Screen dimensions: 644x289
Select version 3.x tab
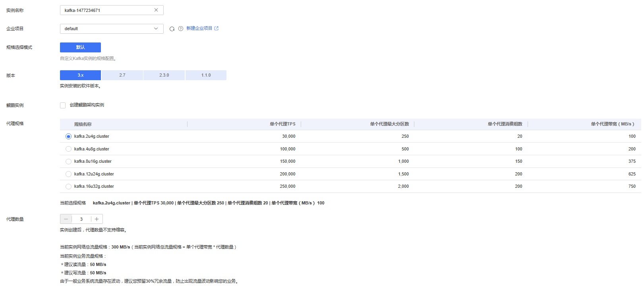click(x=80, y=75)
